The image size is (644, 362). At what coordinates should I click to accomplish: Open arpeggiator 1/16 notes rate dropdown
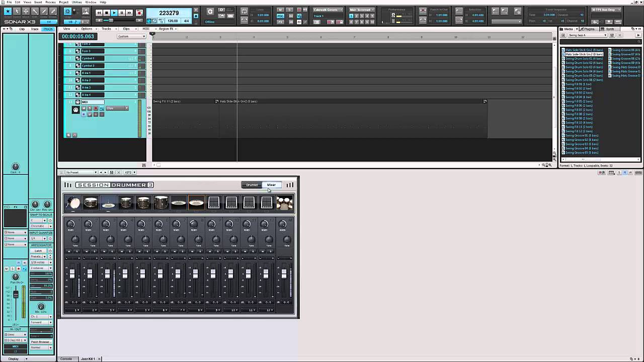pyautogui.click(x=41, y=262)
